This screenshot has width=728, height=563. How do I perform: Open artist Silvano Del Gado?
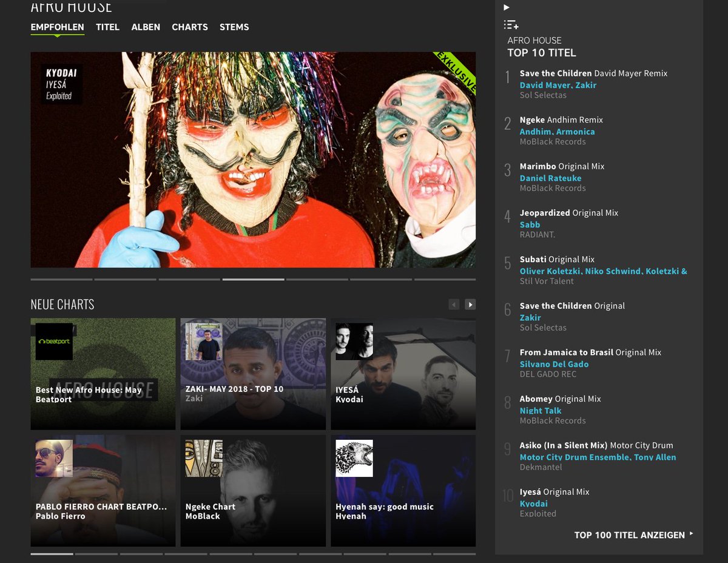[x=554, y=364]
